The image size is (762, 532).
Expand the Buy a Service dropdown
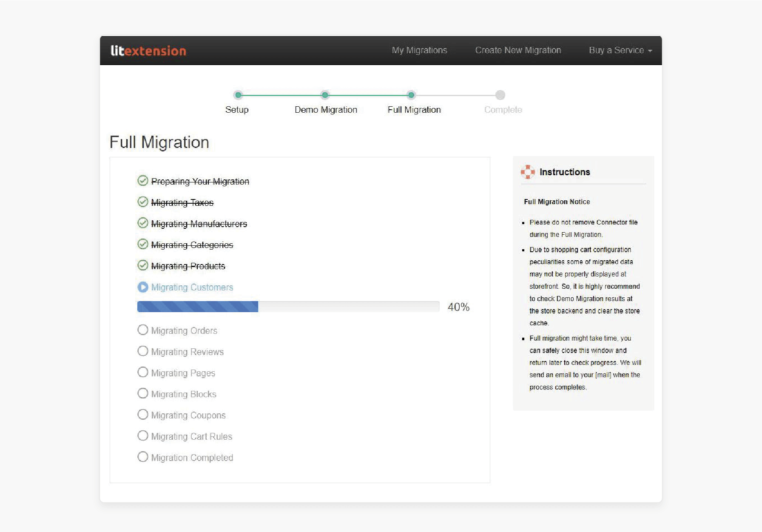tap(620, 50)
